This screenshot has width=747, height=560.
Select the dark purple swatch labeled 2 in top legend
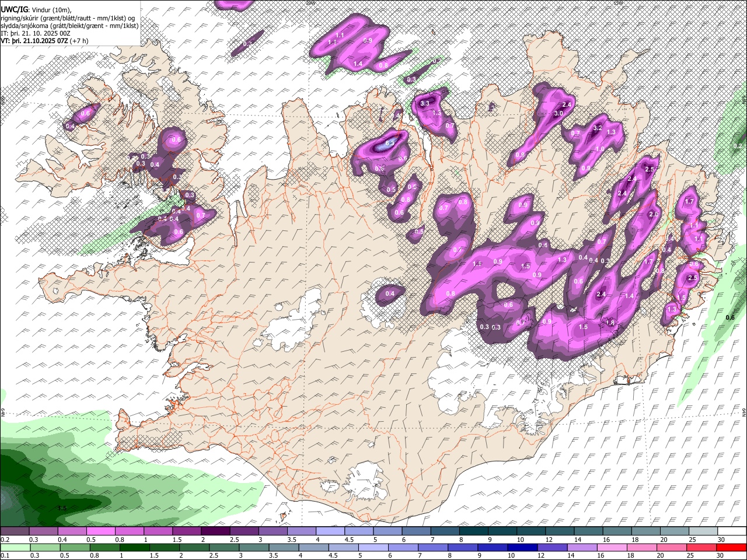tap(215, 531)
